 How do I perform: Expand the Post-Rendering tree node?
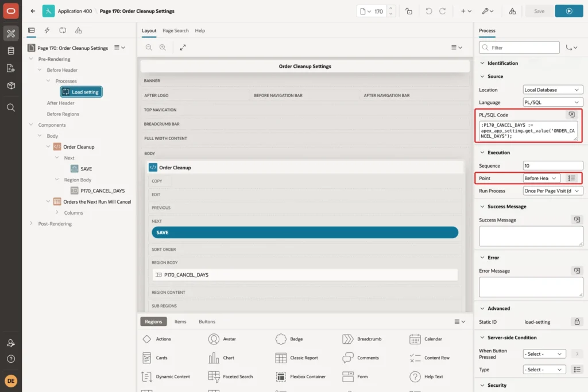pyautogui.click(x=31, y=223)
